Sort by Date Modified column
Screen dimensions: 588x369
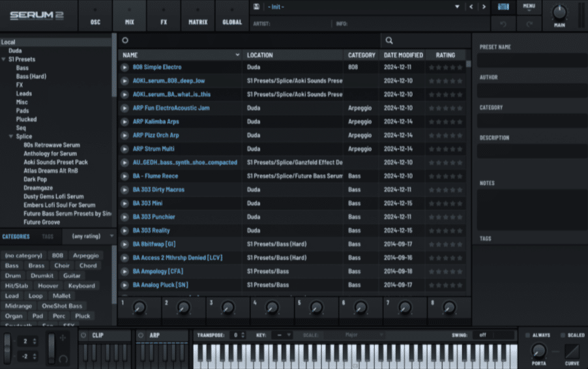click(x=403, y=55)
